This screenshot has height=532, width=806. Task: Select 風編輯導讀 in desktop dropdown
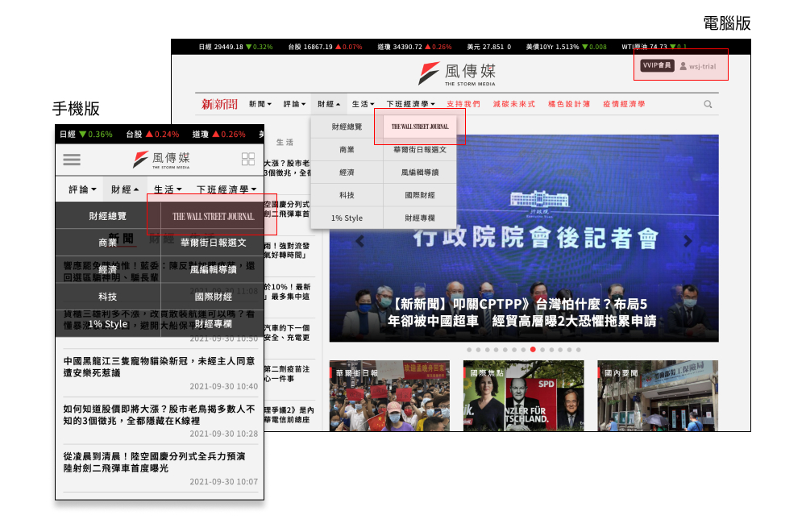(x=420, y=172)
